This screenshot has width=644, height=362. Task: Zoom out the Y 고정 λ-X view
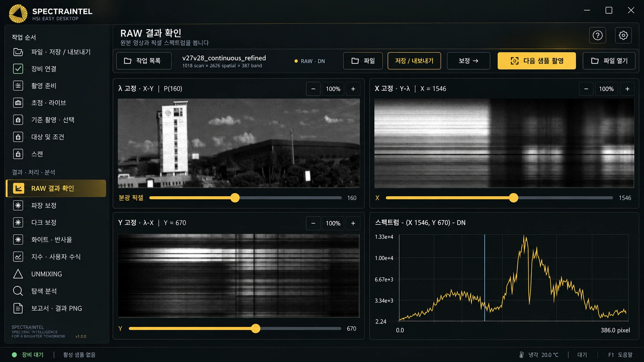[313, 223]
